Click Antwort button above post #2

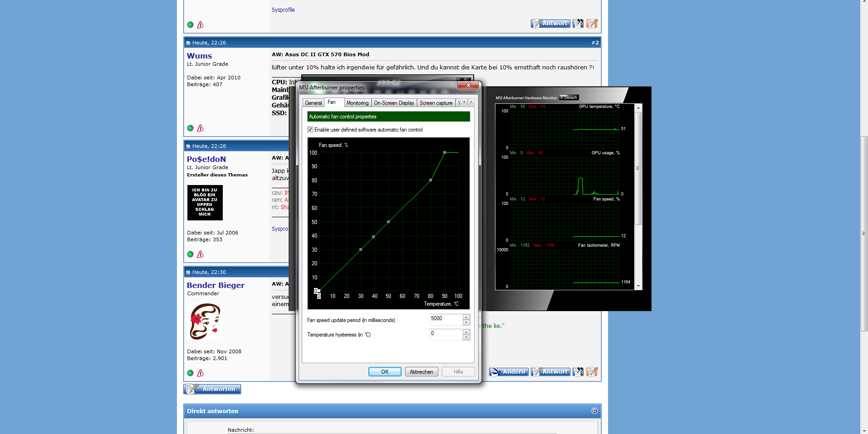tap(550, 24)
